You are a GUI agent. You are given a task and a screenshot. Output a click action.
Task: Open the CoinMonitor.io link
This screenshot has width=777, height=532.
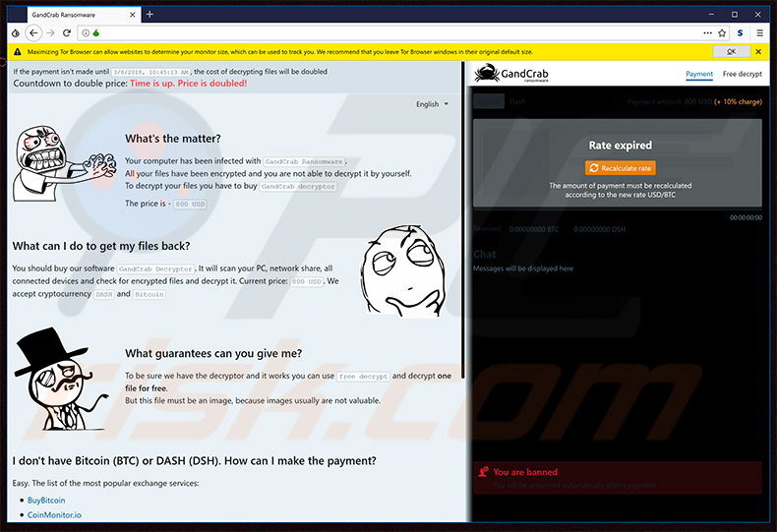point(54,515)
